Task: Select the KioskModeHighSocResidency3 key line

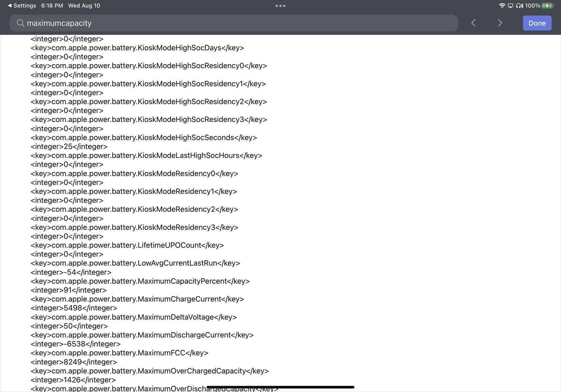Action: click(149, 120)
